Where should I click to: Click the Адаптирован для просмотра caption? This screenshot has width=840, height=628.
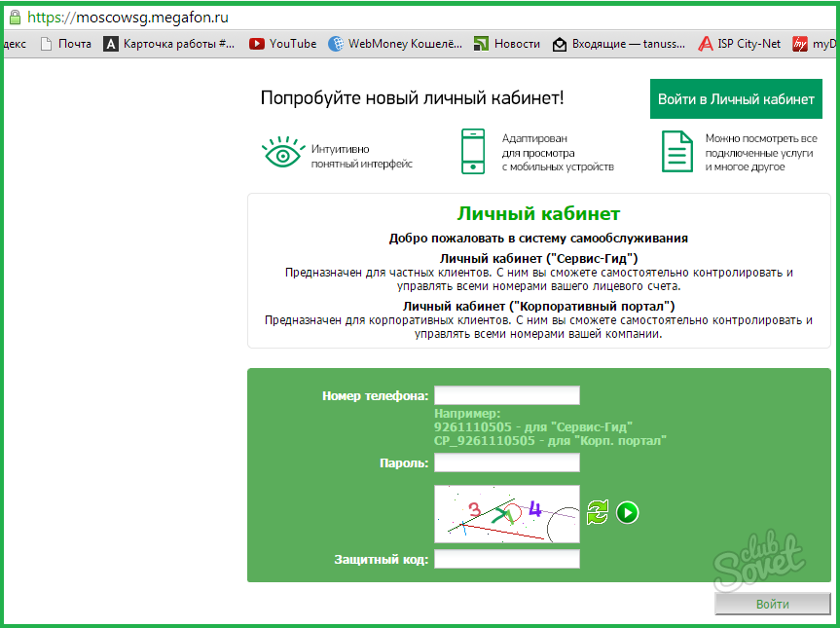click(558, 153)
